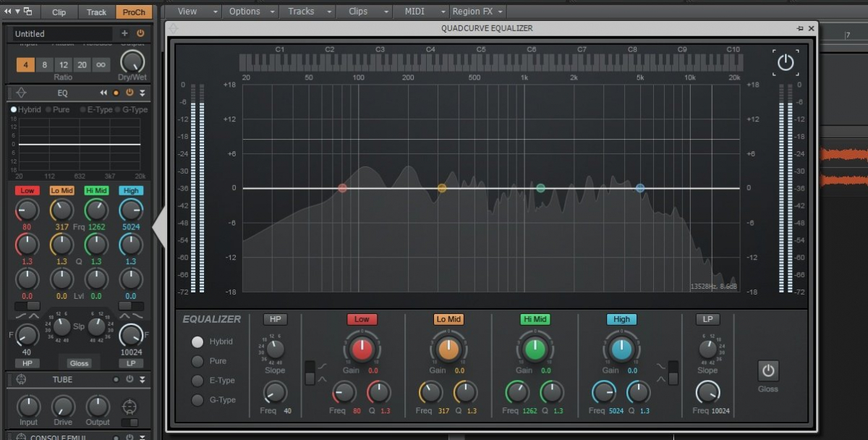The image size is (868, 440).
Task: Click the TUBE module power icon
Action: coord(129,379)
